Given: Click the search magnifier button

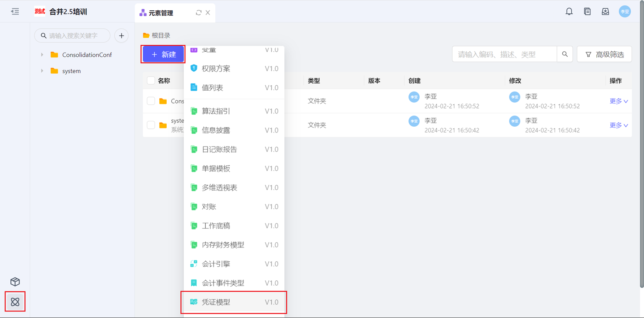Looking at the screenshot, I should (565, 54).
